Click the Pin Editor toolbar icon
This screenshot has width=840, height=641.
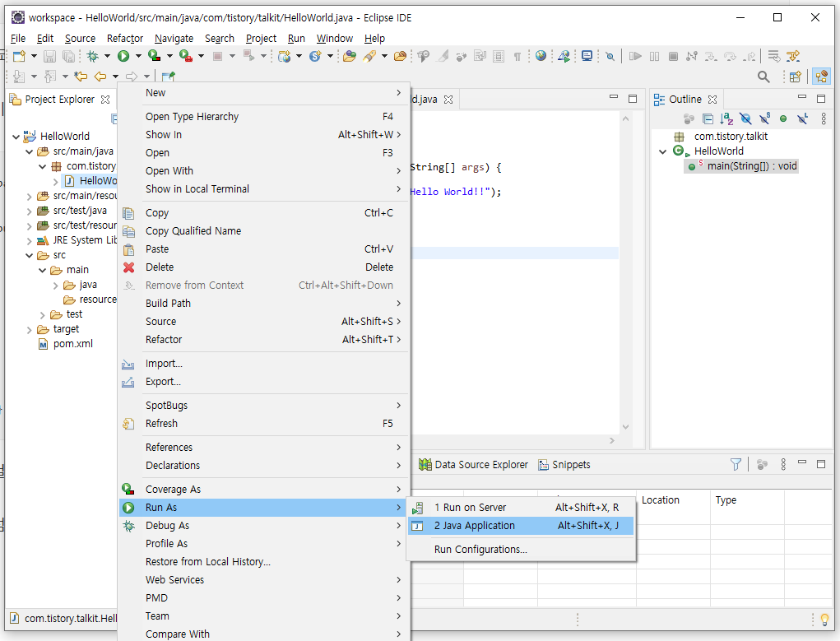(168, 77)
